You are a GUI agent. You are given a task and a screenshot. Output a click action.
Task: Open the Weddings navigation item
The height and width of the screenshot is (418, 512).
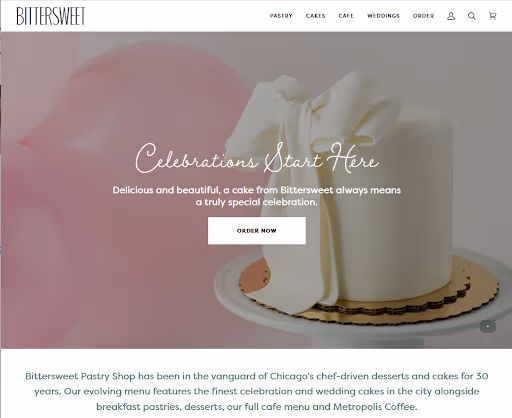coord(383,16)
